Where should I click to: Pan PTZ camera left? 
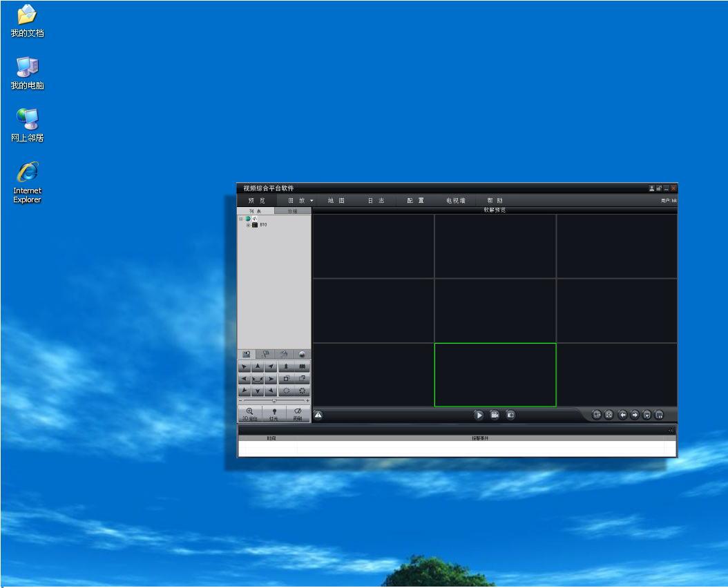[x=245, y=379]
